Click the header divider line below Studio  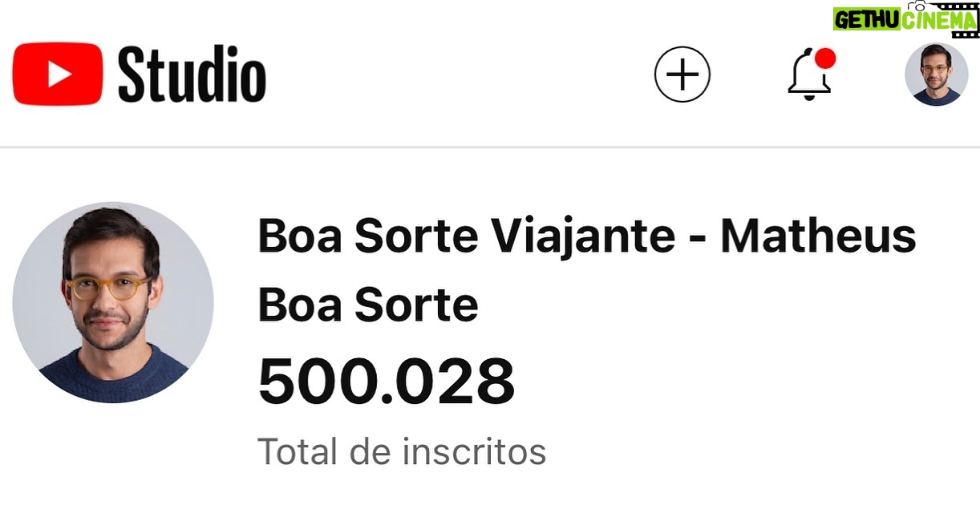[x=490, y=147]
